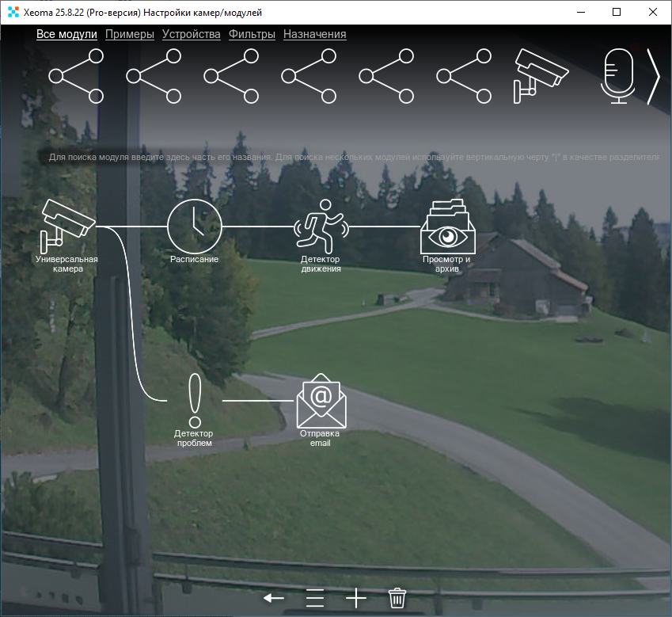Select the Детектор движения module
672x617 pixels.
click(x=321, y=226)
